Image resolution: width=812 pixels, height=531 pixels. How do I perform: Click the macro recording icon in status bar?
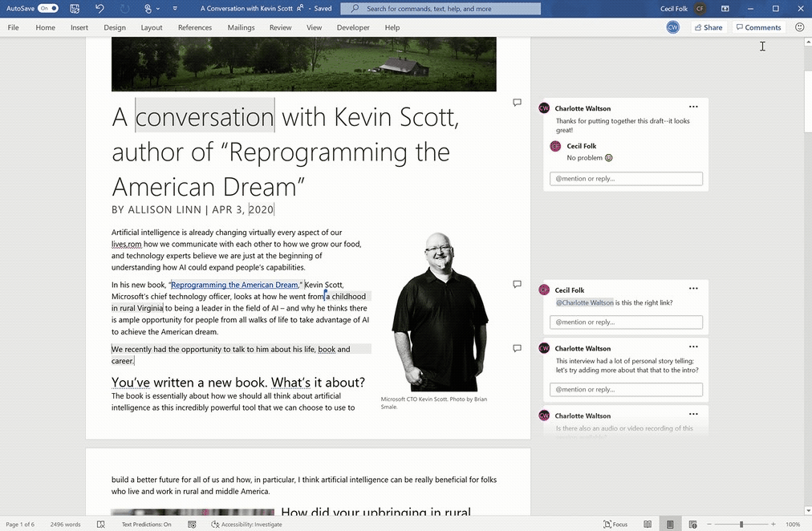[192, 525]
